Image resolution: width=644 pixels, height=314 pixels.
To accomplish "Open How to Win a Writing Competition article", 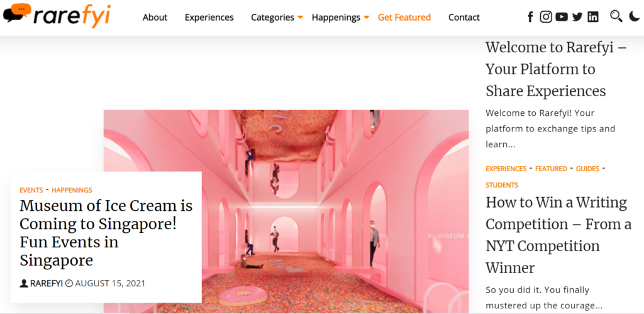I will point(558,235).
